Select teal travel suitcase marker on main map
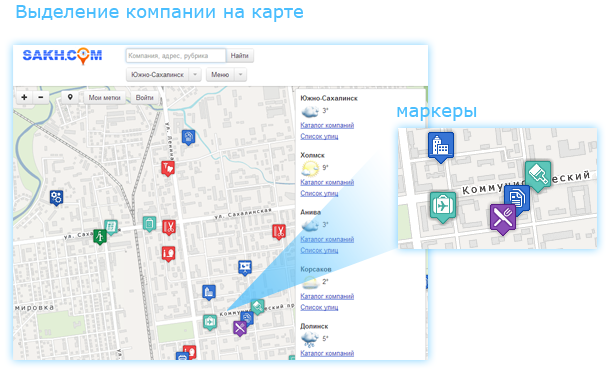Screen dimensions: 610x370 pos(210,323)
